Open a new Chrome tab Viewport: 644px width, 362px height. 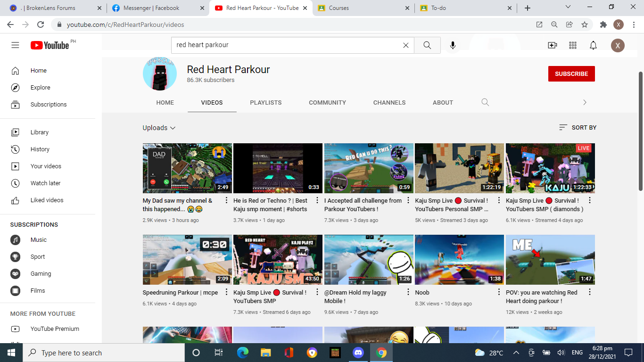[528, 8]
